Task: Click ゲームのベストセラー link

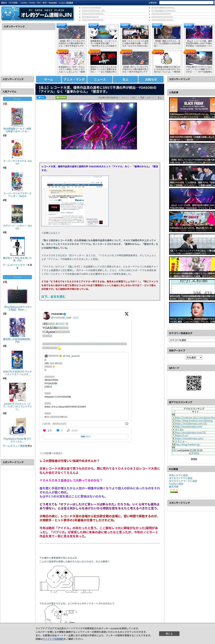Action: [15, 265]
